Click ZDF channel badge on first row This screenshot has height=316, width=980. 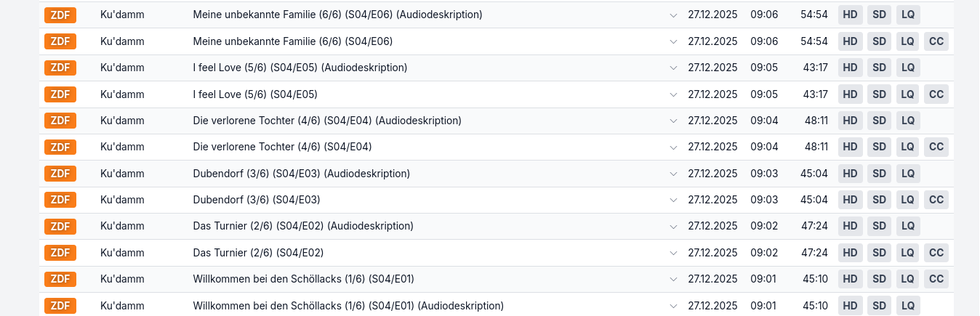click(60, 15)
